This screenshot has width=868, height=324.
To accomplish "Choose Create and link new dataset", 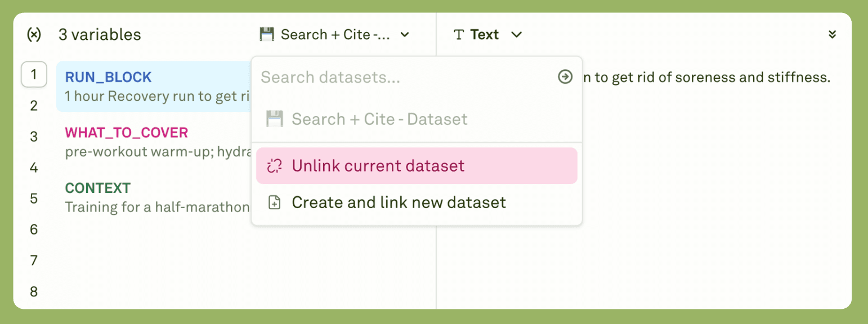I will pyautogui.click(x=399, y=202).
